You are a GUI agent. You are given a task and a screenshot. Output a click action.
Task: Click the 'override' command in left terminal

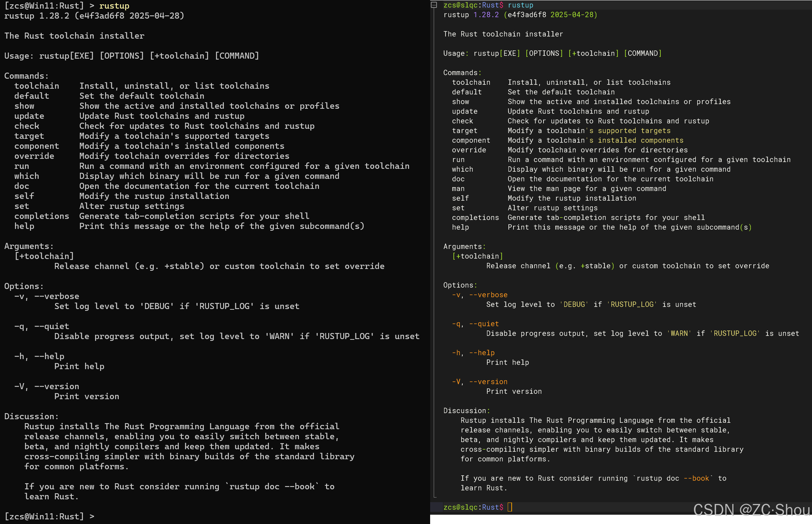click(x=34, y=156)
